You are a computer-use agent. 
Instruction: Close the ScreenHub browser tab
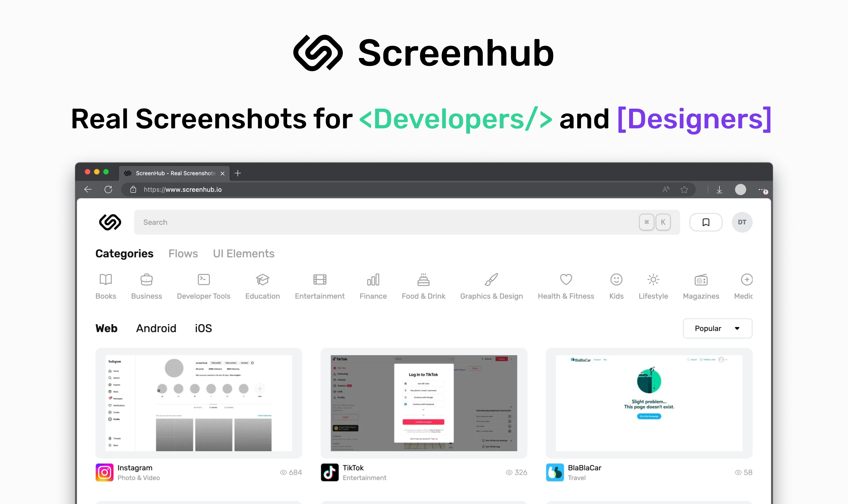click(x=222, y=173)
